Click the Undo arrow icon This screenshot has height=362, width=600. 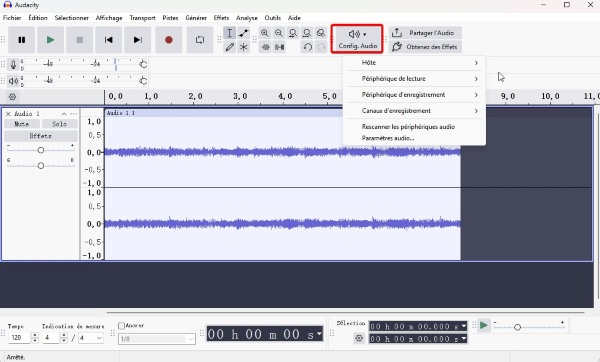[x=307, y=47]
